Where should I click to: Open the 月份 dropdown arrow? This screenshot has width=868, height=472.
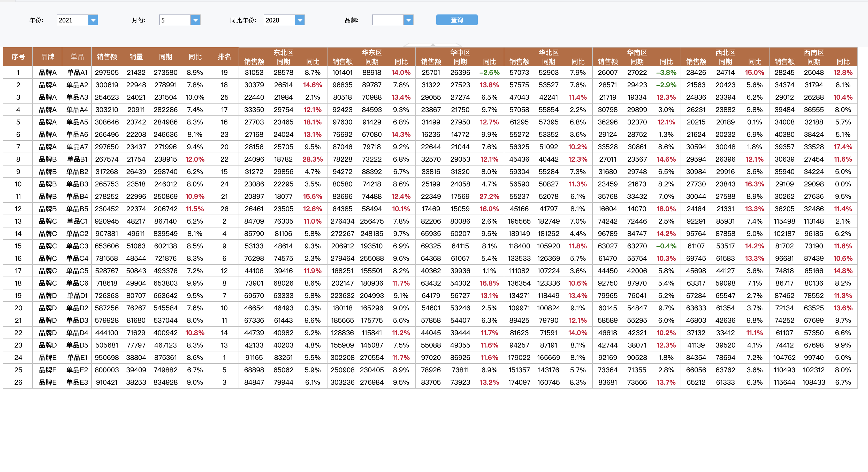[195, 20]
